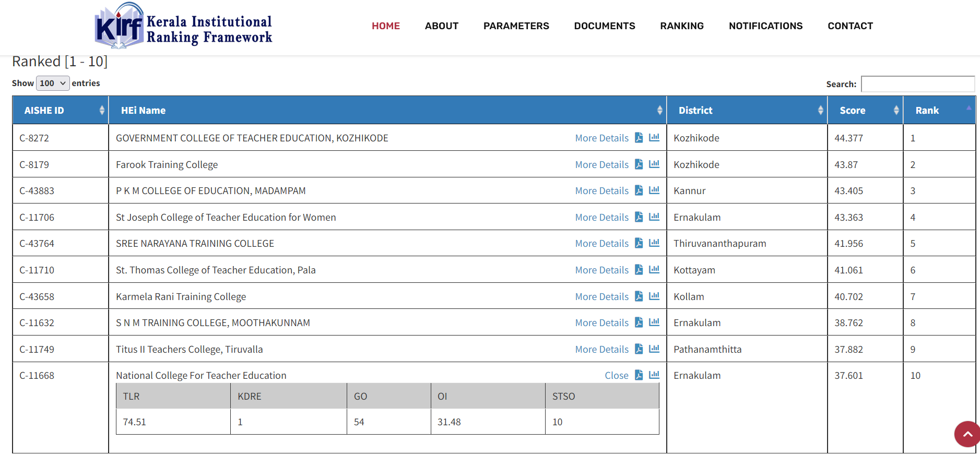Go to HOME menu item

pyautogui.click(x=386, y=26)
